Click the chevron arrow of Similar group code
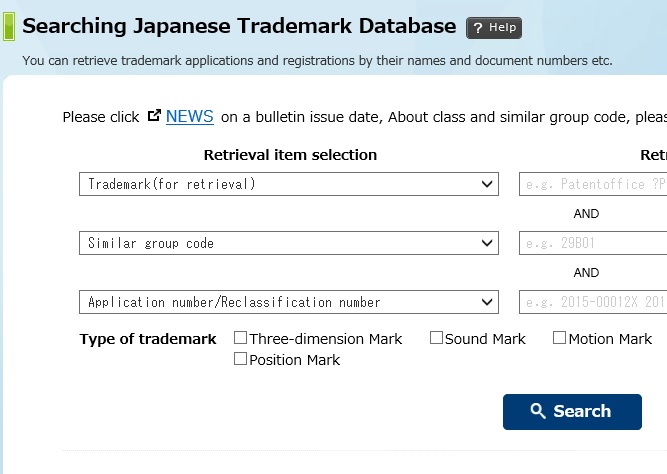Image resolution: width=667 pixels, height=474 pixels. pyautogui.click(x=487, y=243)
